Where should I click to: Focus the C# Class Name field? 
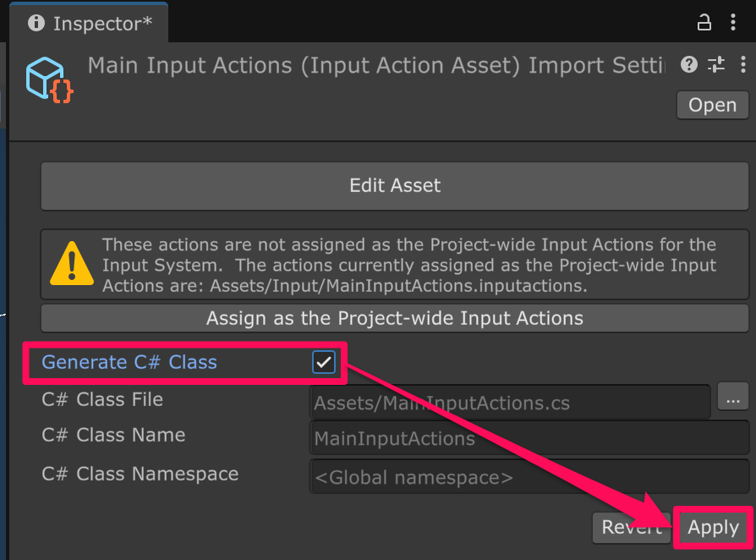coord(529,439)
